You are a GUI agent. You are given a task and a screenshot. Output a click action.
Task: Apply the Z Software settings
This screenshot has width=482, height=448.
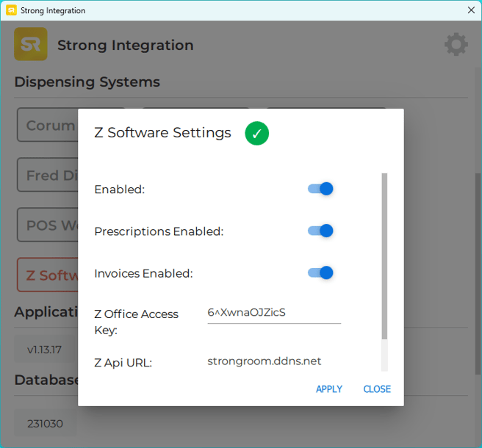point(329,389)
